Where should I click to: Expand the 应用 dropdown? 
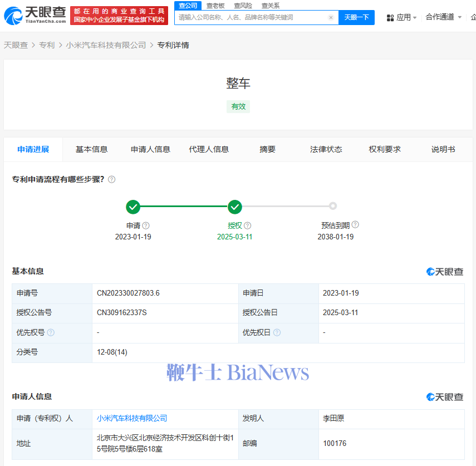click(406, 17)
